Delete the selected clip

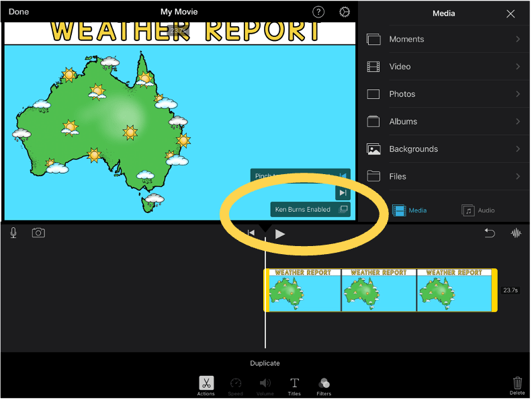click(517, 386)
